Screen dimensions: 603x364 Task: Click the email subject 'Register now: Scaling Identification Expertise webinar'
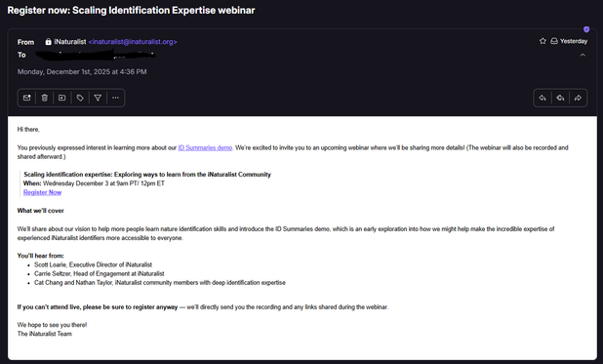pyautogui.click(x=131, y=11)
